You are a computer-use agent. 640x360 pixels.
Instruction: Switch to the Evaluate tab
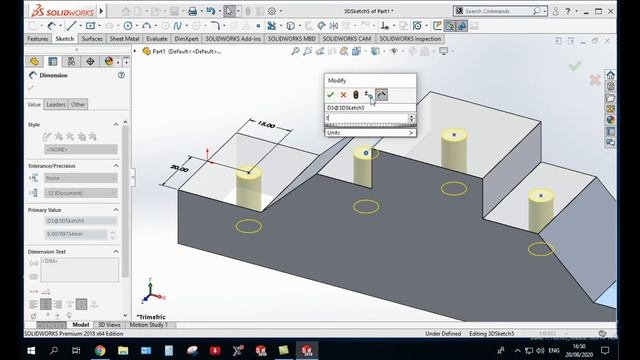point(157,39)
